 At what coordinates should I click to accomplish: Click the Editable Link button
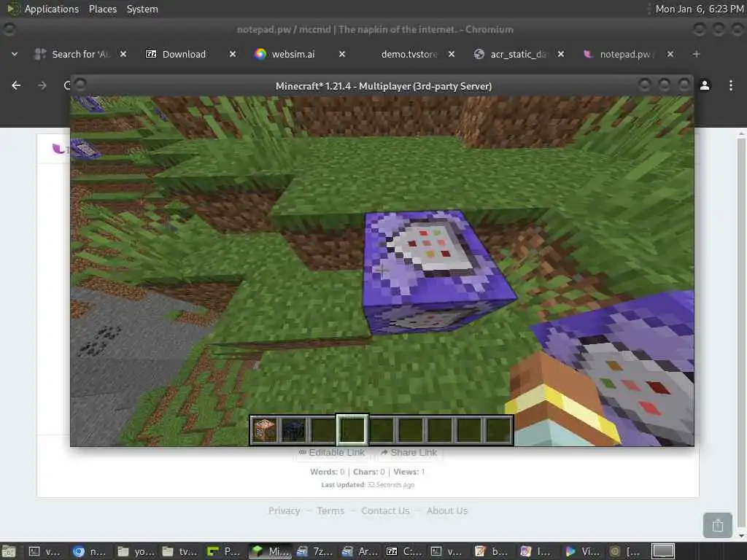pyautogui.click(x=332, y=452)
